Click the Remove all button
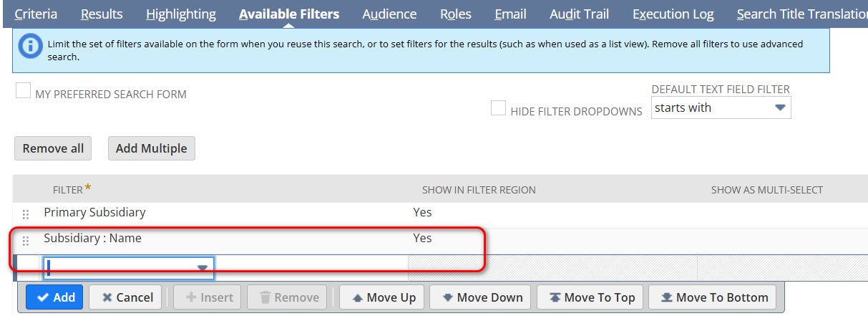This screenshot has width=868, height=316. (53, 148)
